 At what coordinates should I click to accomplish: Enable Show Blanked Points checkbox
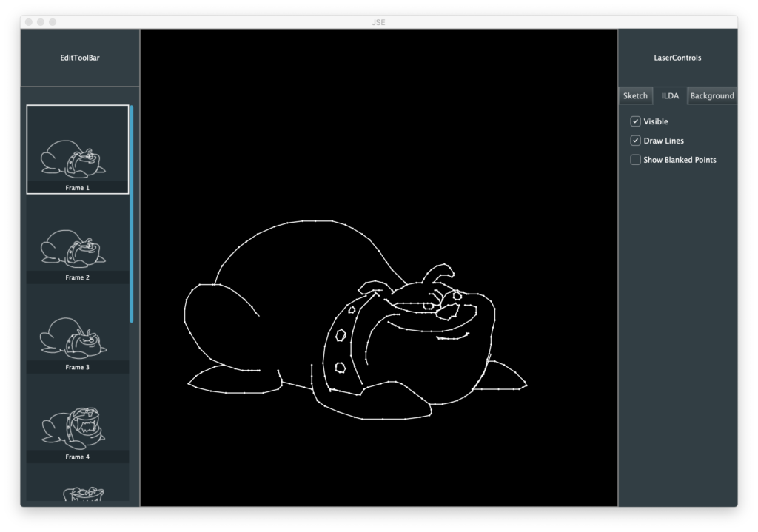click(x=635, y=160)
